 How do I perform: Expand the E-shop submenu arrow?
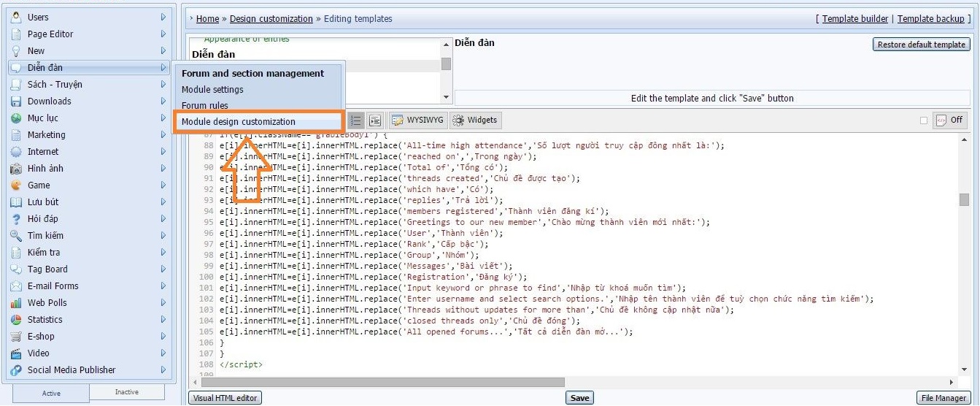tap(163, 336)
